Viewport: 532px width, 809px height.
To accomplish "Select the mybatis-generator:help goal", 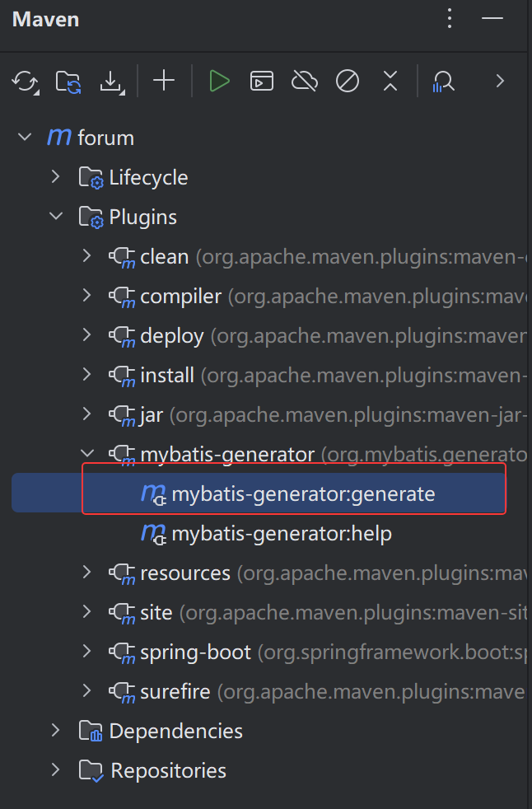I will pos(281,534).
